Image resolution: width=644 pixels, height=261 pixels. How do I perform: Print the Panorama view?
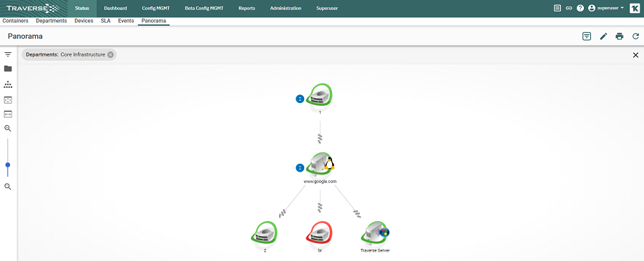click(x=620, y=36)
